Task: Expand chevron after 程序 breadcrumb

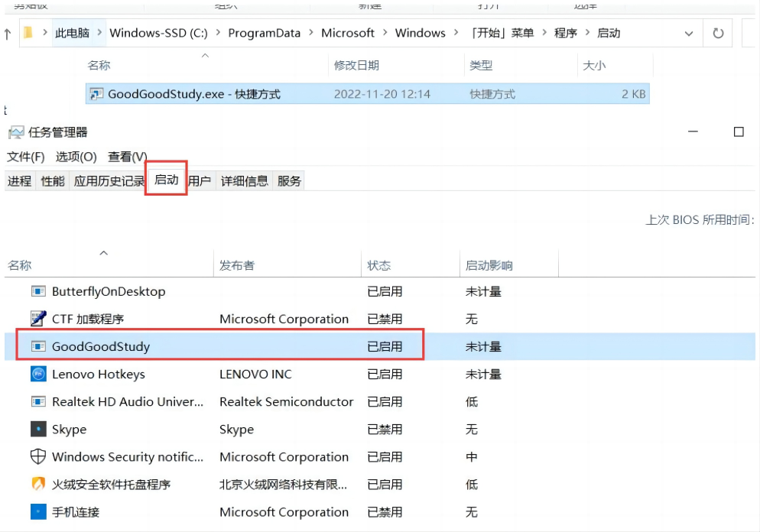Action: tap(587, 32)
